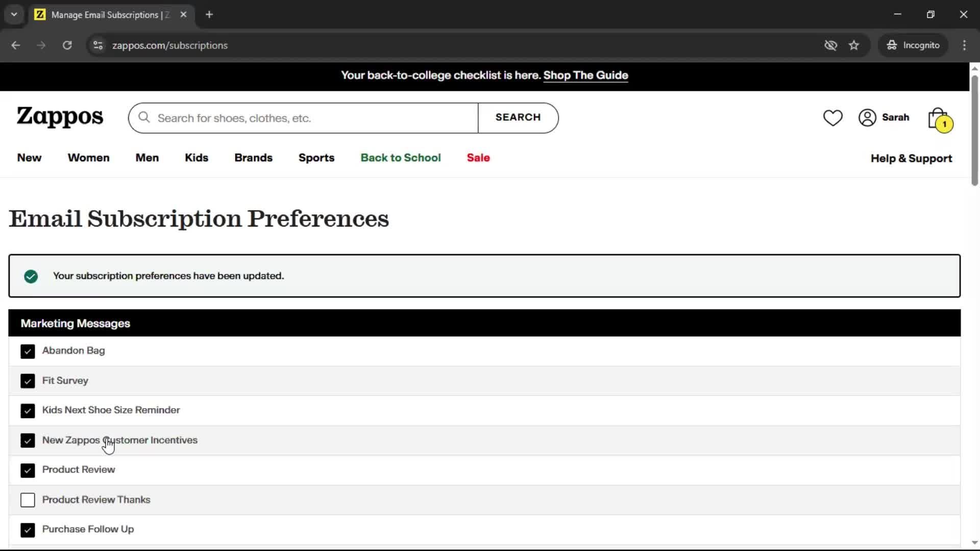Image resolution: width=980 pixels, height=551 pixels.
Task: Close the Manage Email Subscriptions tab
Action: [x=183, y=14]
